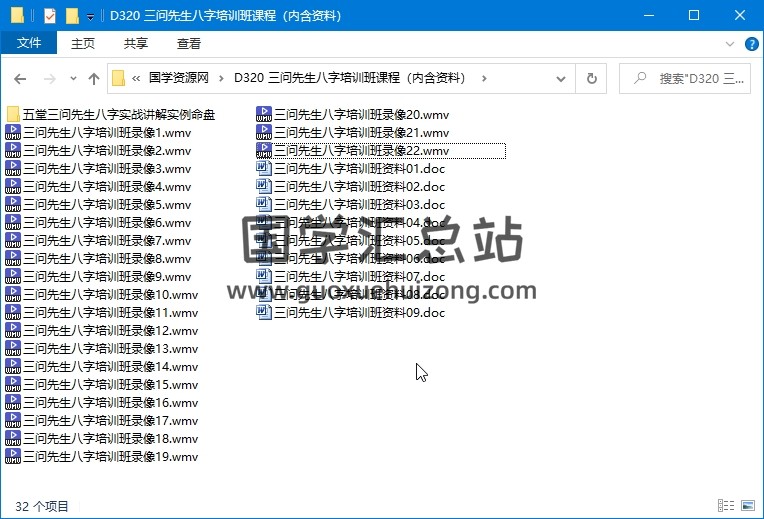Select video icon of 三问先生八字培训班录像4.wmv
The image size is (764, 519).
click(13, 187)
